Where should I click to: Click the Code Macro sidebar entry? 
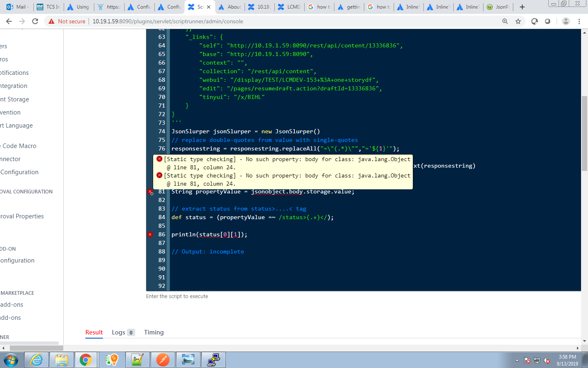tap(18, 146)
